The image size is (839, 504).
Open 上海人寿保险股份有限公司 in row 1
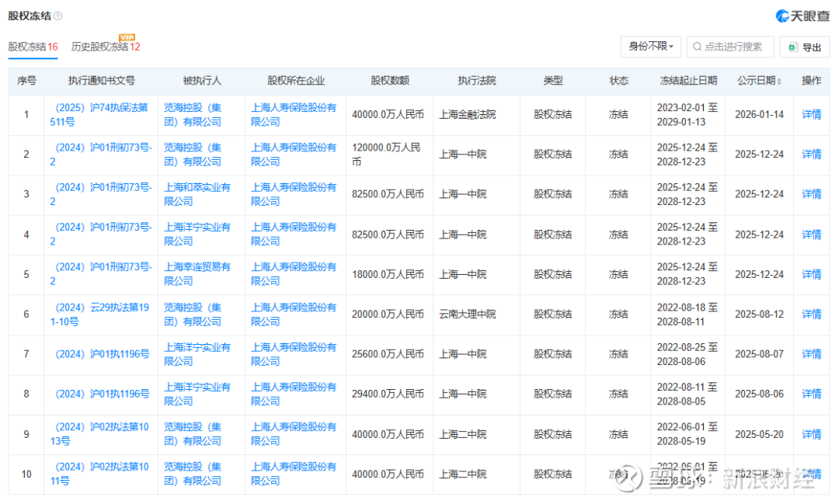294,114
